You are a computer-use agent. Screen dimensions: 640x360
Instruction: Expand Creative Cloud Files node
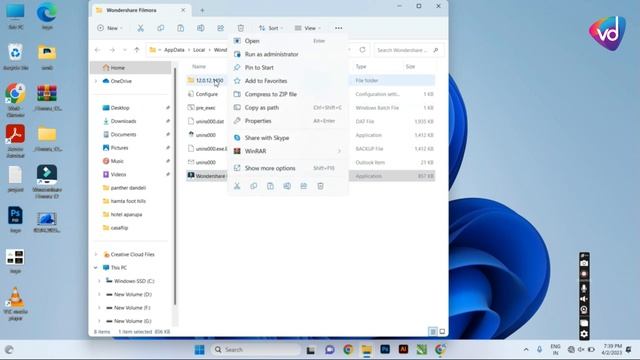[x=96, y=254]
